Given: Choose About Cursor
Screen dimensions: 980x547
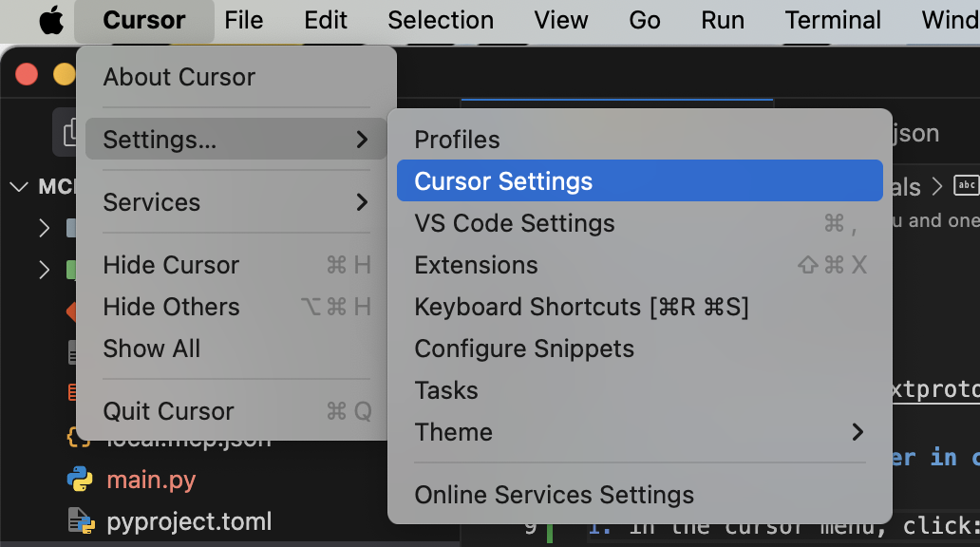Looking at the screenshot, I should click(x=177, y=77).
